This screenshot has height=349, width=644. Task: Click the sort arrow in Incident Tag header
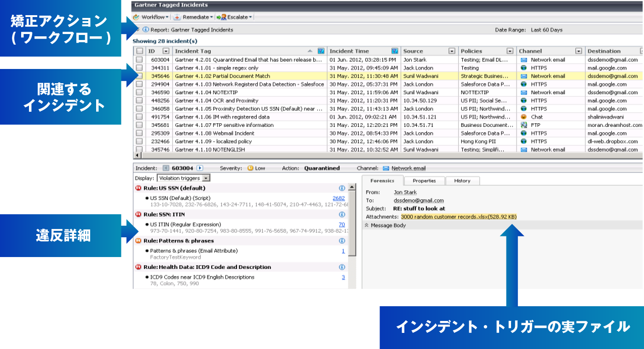[x=310, y=51]
